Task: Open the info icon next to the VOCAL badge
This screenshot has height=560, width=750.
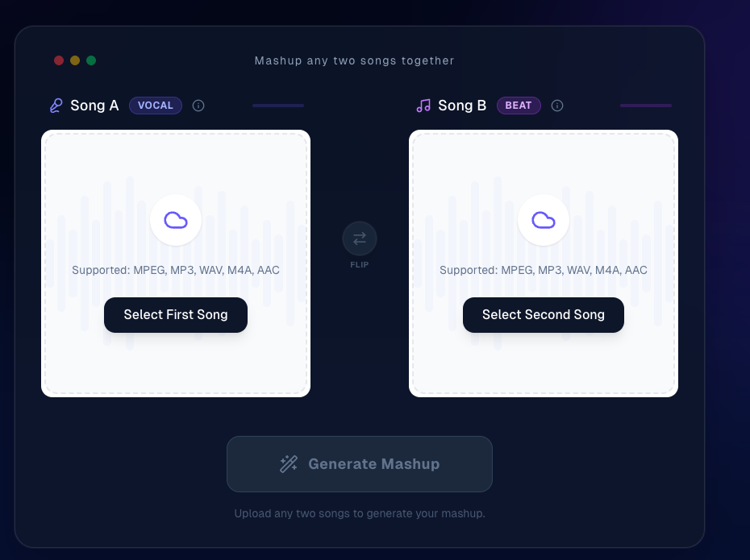Action: 198,106
